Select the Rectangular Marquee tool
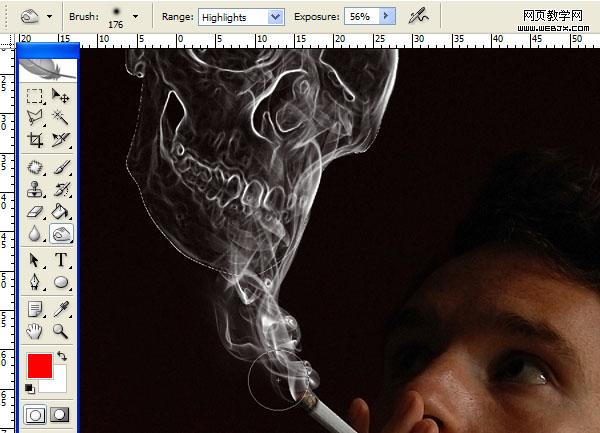The width and height of the screenshot is (600, 433). [34, 96]
